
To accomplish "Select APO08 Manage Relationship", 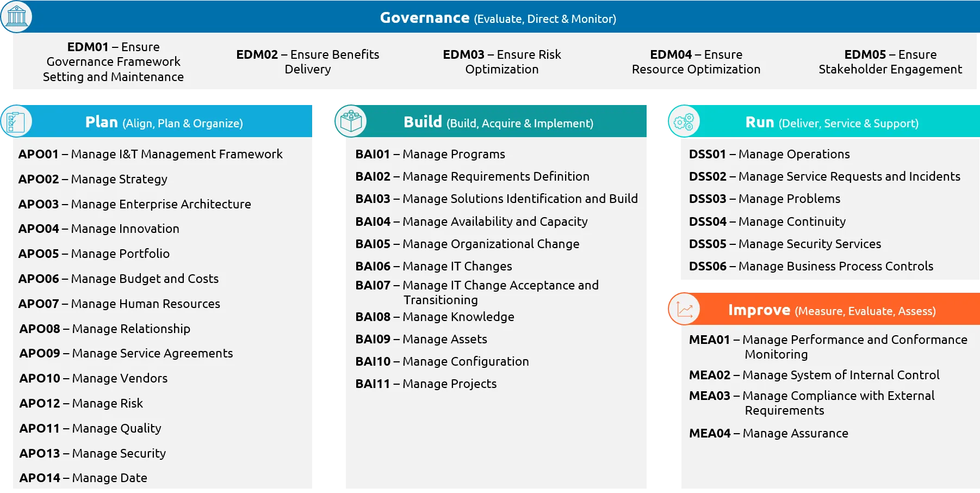I will pyautogui.click(x=105, y=329).
